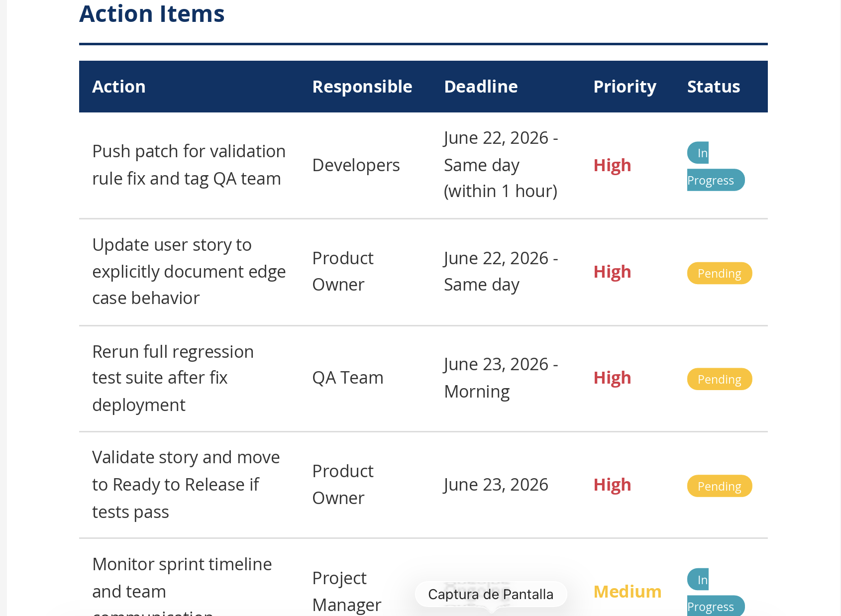The width and height of the screenshot is (841, 616).
Task: Click Pending badge for update user story
Action: click(x=720, y=273)
